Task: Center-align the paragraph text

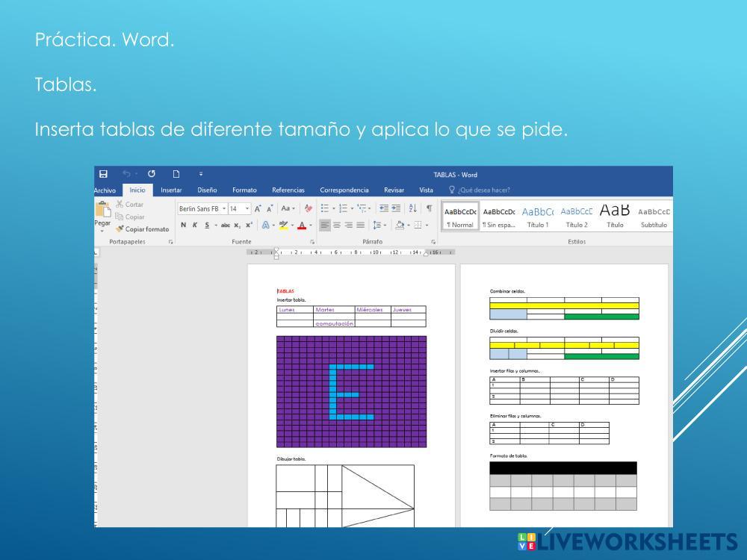Action: pos(337,225)
